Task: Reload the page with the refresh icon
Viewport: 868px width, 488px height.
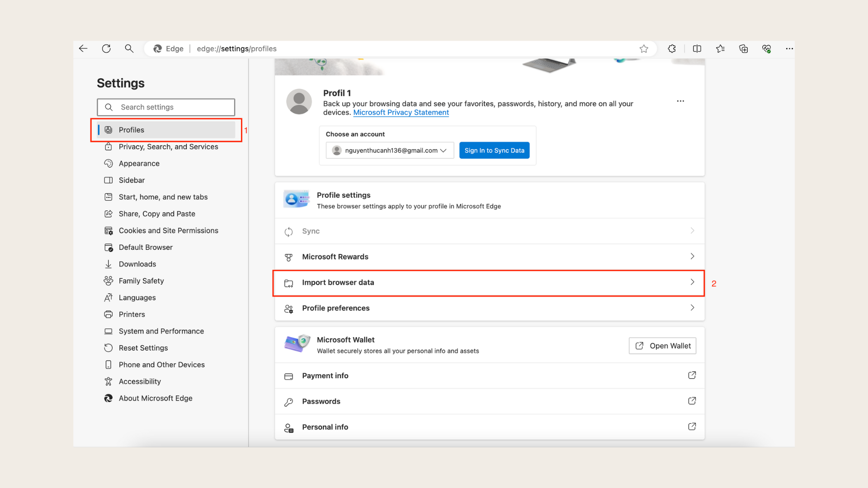Action: (x=106, y=49)
